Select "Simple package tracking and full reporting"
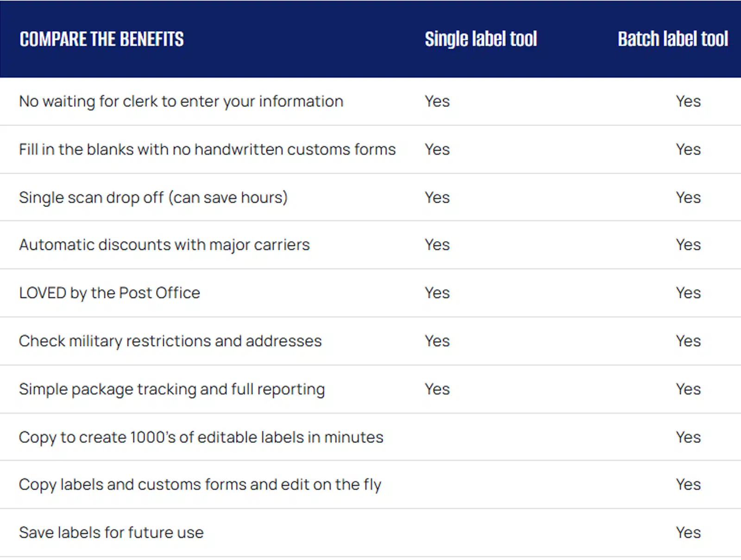The width and height of the screenshot is (741, 560). [x=172, y=389]
